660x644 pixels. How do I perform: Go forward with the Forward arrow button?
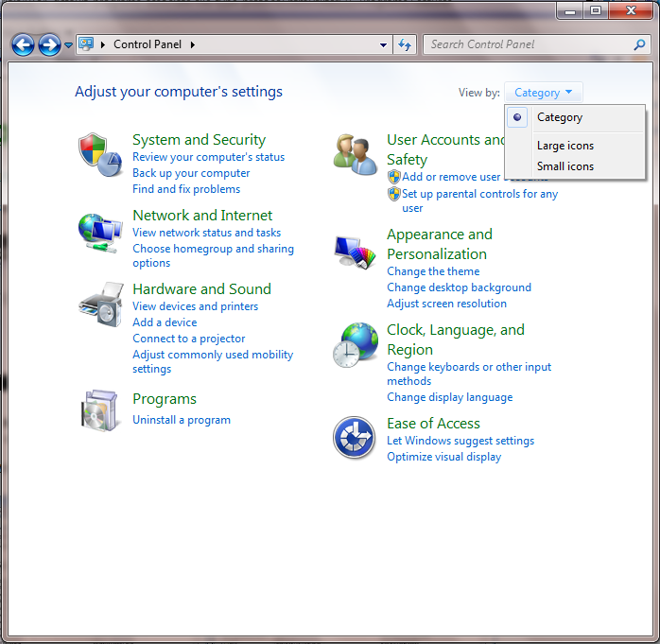[49, 44]
